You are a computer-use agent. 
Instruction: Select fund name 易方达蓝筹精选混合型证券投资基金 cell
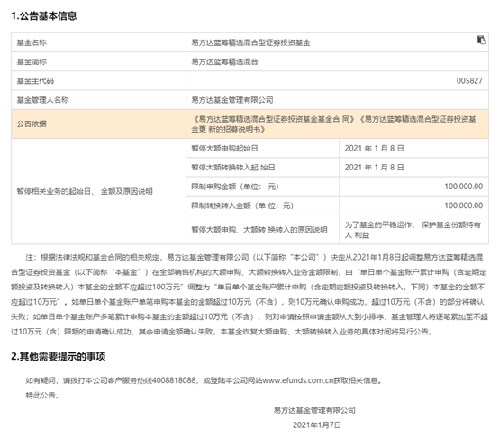pyautogui.click(x=338, y=42)
